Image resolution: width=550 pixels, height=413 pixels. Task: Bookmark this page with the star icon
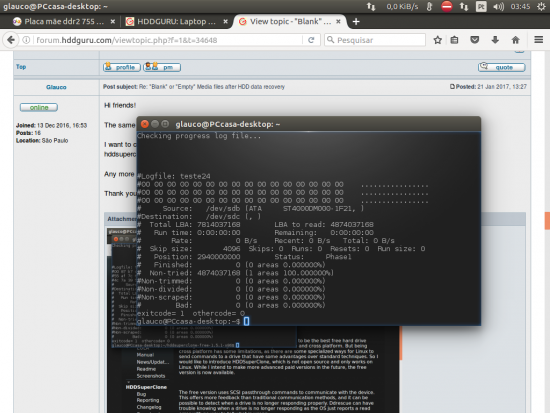[x=437, y=40]
